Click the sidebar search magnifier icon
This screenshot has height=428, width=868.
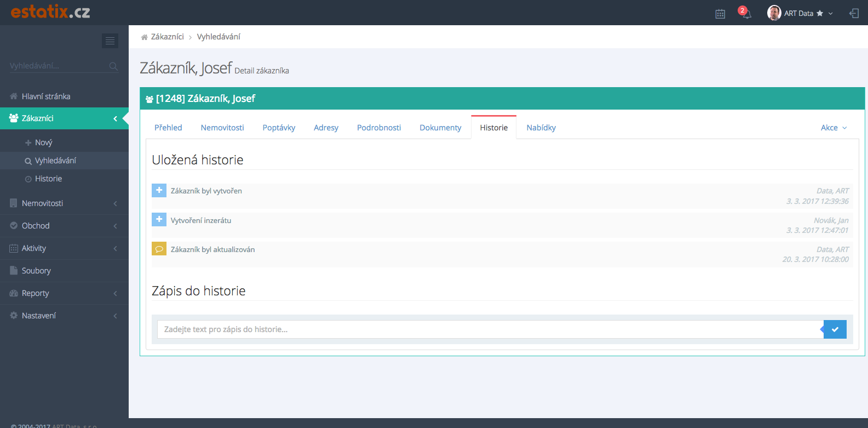[113, 66]
